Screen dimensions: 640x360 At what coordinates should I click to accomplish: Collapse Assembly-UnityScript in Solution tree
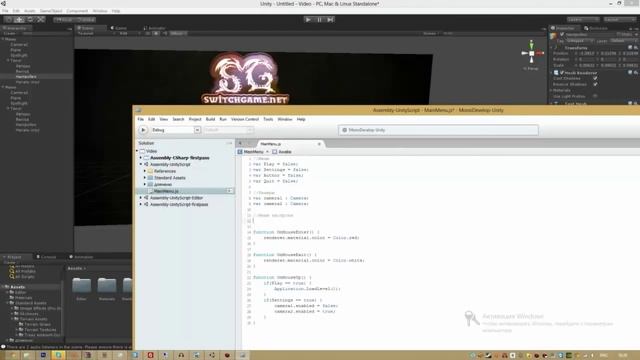click(x=141, y=164)
